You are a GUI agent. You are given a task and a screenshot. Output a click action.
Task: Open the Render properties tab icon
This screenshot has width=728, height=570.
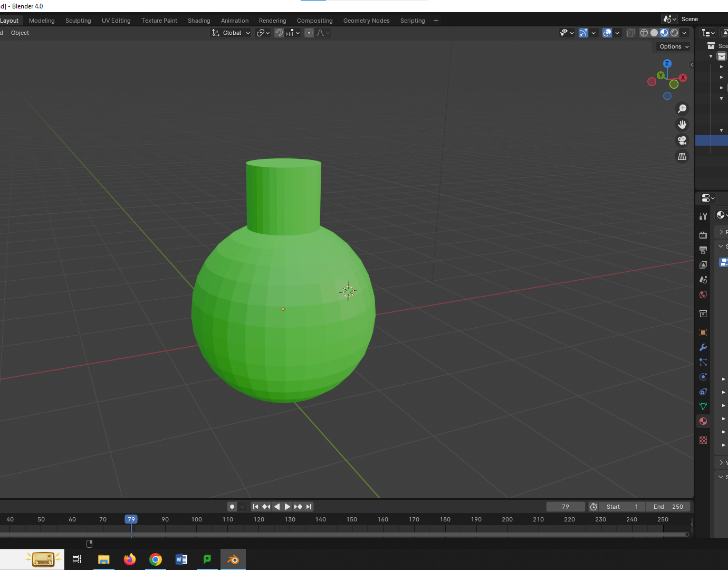point(703,235)
